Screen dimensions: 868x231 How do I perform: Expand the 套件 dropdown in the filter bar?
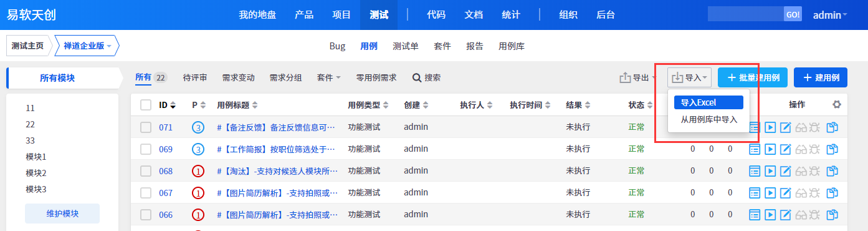(329, 78)
